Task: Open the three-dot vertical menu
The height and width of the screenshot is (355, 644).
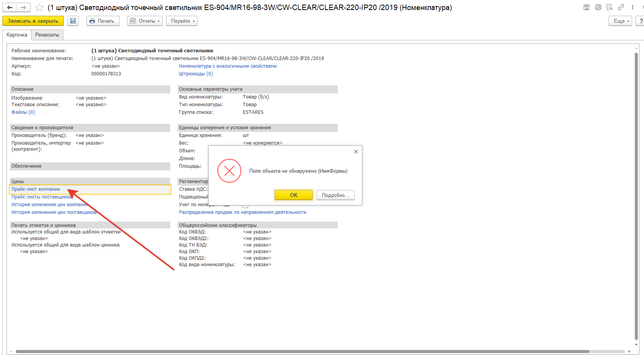Action: pos(632,7)
